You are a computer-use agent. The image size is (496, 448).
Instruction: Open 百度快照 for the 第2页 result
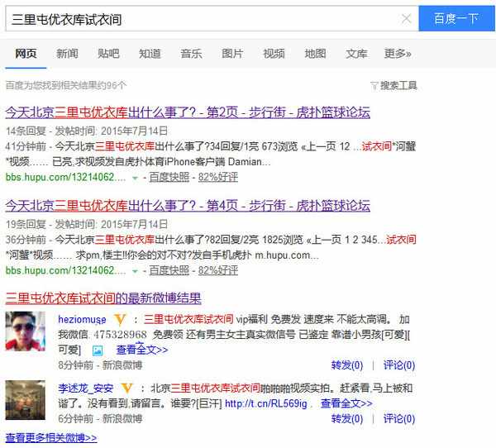169,177
